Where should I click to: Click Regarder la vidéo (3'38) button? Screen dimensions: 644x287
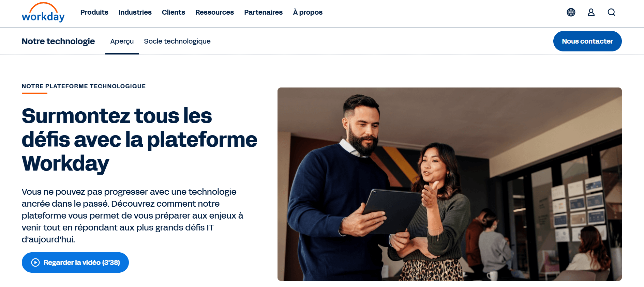[x=75, y=262]
